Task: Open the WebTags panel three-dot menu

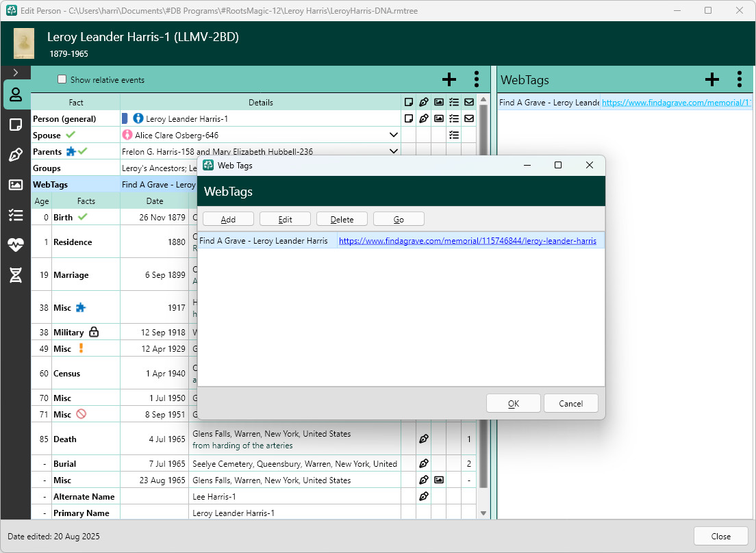Action: (x=739, y=79)
